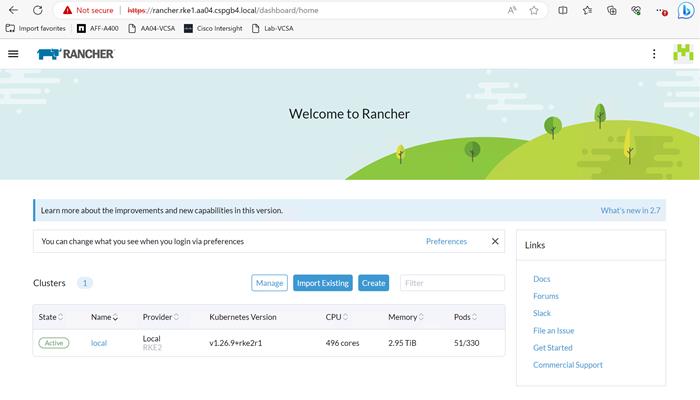Sort clusters by CPU column

[x=337, y=317]
